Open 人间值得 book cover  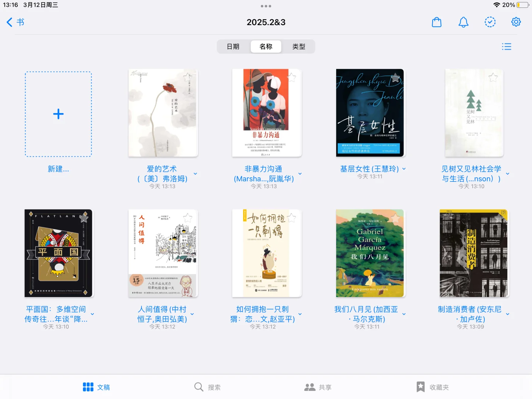163,253
